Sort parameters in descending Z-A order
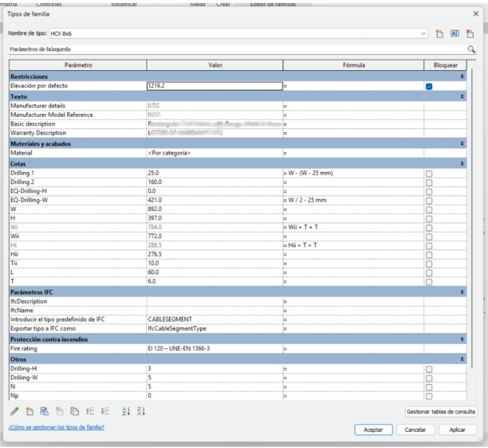The image size is (488, 448). click(141, 411)
